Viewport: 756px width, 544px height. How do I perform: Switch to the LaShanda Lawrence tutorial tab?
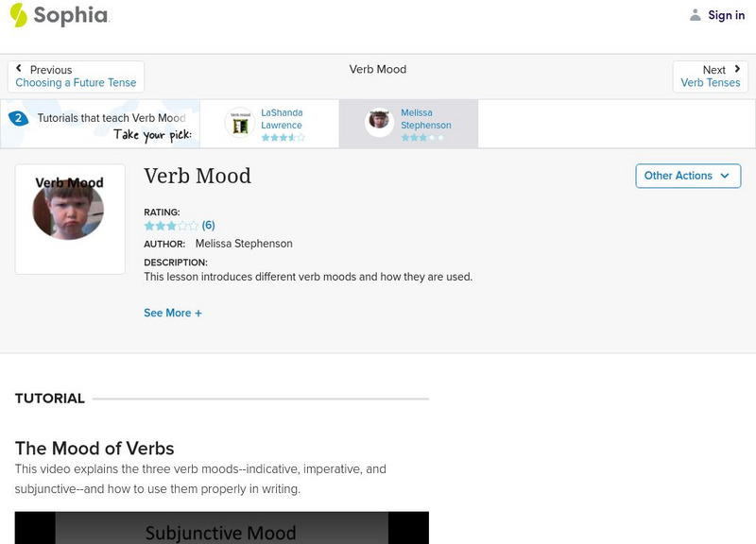click(282, 119)
